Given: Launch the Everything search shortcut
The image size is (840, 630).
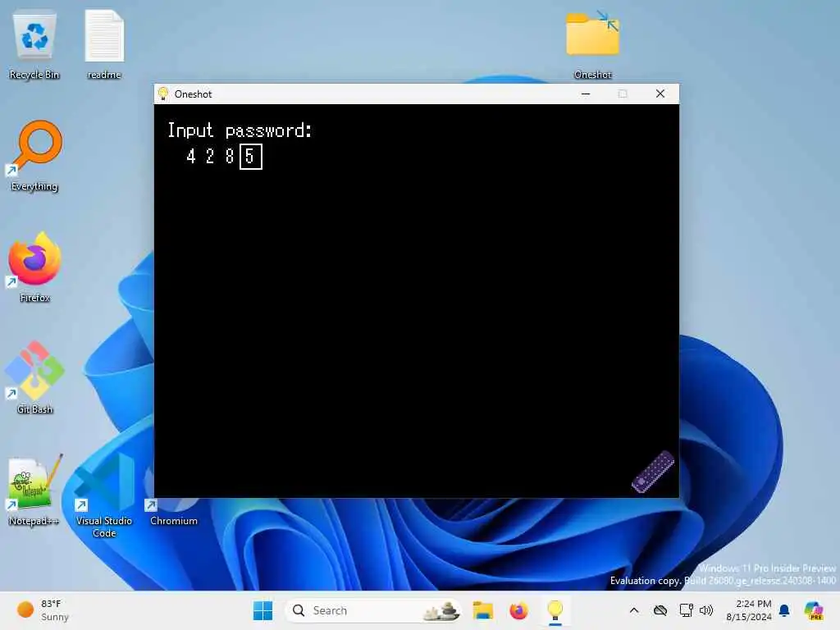Looking at the screenshot, I should pyautogui.click(x=34, y=156).
